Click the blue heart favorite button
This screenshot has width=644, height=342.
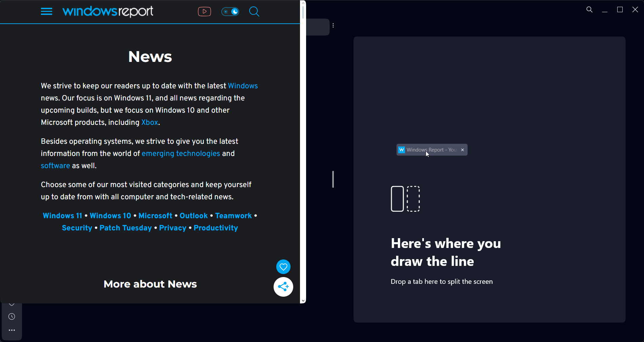[x=283, y=267]
